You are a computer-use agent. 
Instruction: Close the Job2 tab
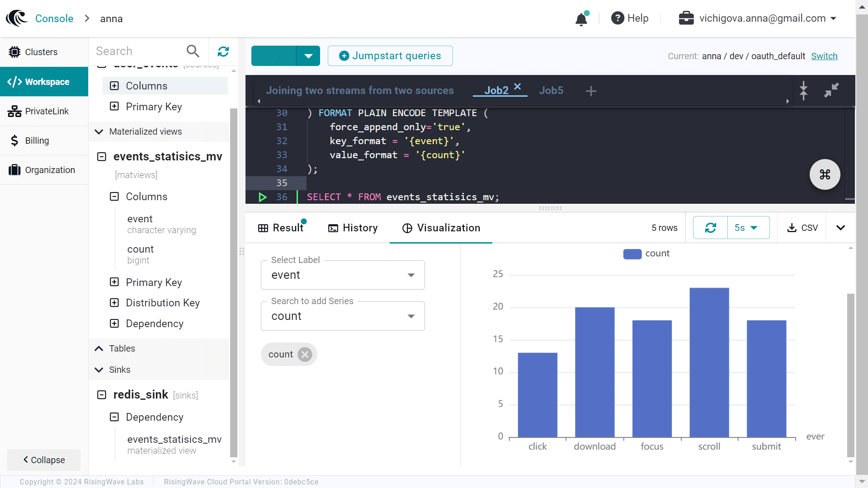518,86
